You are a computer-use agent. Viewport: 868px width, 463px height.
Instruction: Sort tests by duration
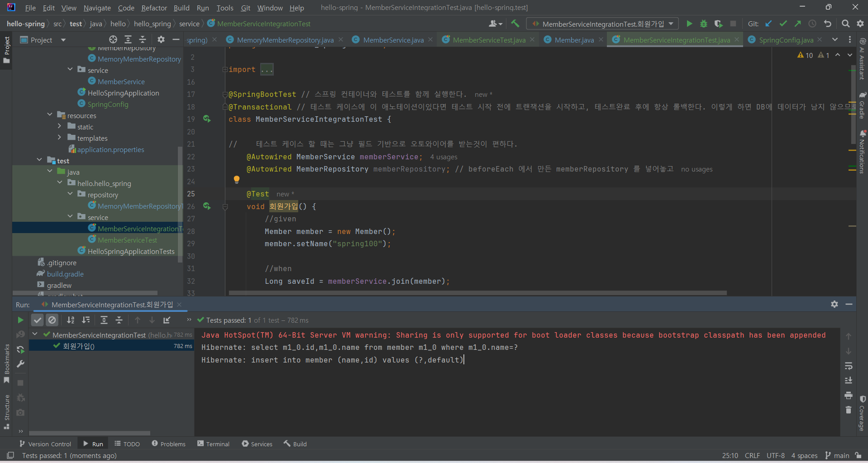click(x=86, y=320)
